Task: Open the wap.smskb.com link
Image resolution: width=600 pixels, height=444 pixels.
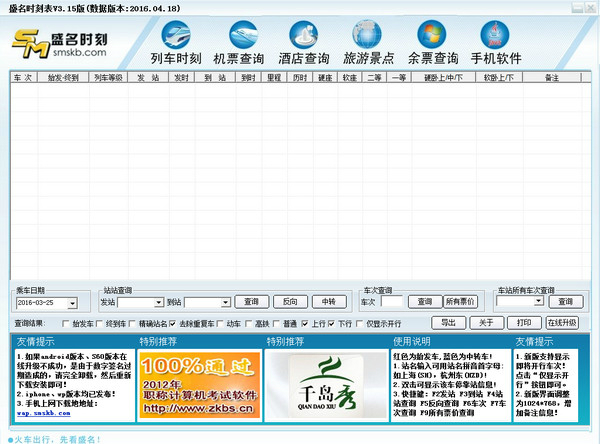Action: click(44, 413)
